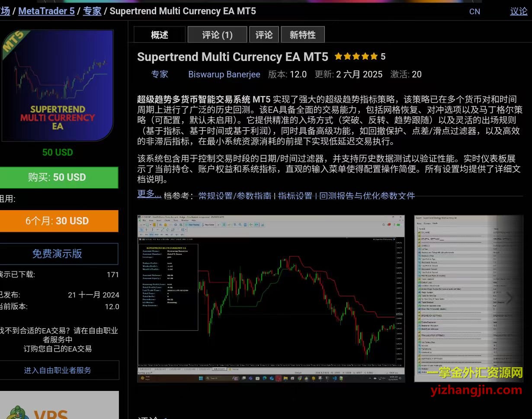Screen dimensions: 532x419
Task: Open the MetaTrader 5 breadcrumb link
Action: pyautogui.click(x=46, y=11)
